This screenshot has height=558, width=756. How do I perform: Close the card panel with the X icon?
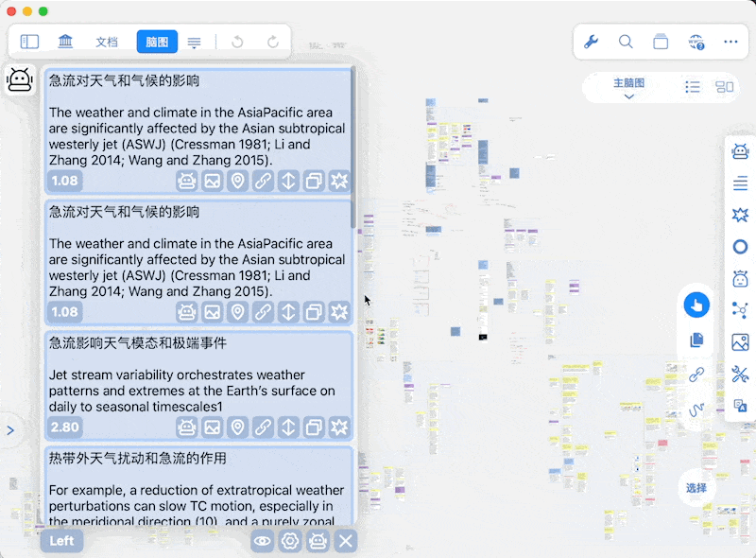(345, 541)
